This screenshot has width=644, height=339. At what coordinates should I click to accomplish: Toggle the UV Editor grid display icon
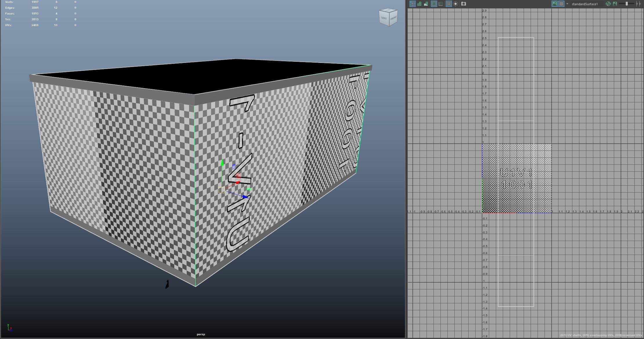449,4
